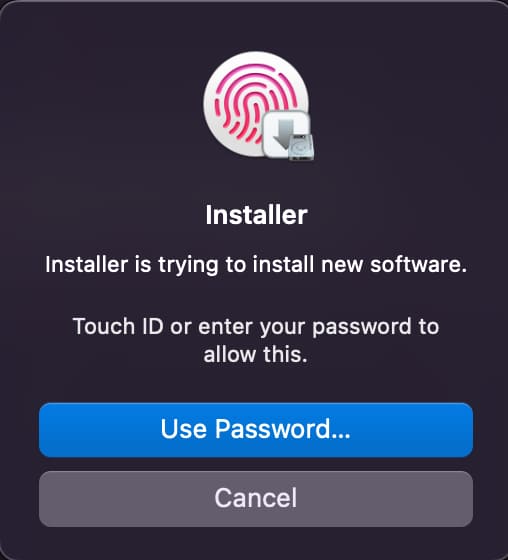Screen dimensions: 508x560
Task: Click the "allow this." text line
Action: (255, 355)
